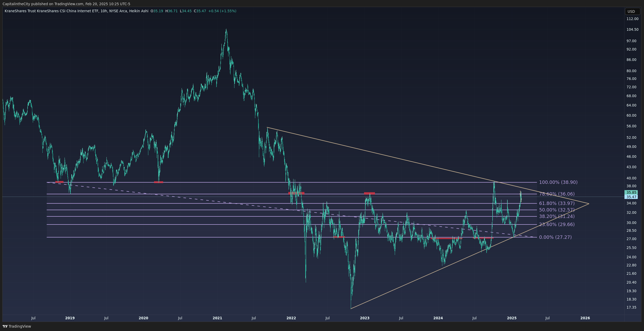The image size is (644, 331).
Task: Click the L34.45 low value in header
Action: click(186, 11)
